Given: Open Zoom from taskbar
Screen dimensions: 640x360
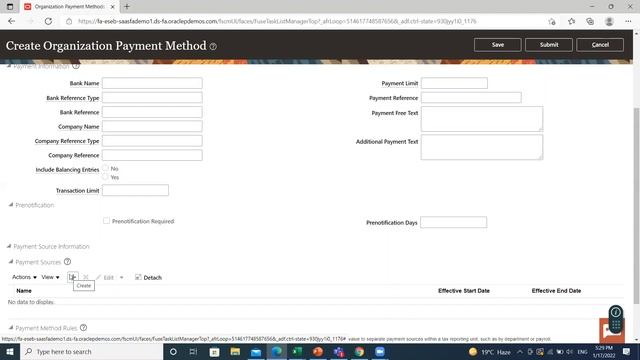Looking at the screenshot, I should [x=380, y=351].
